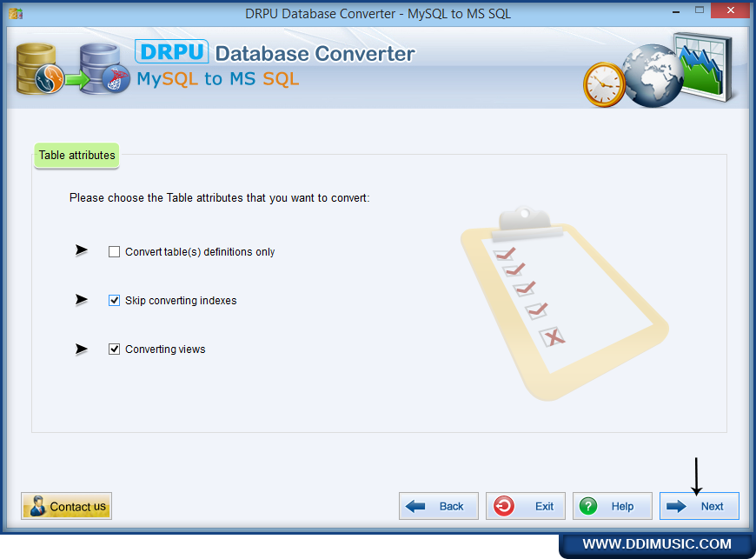Go back with the Back button

[439, 506]
